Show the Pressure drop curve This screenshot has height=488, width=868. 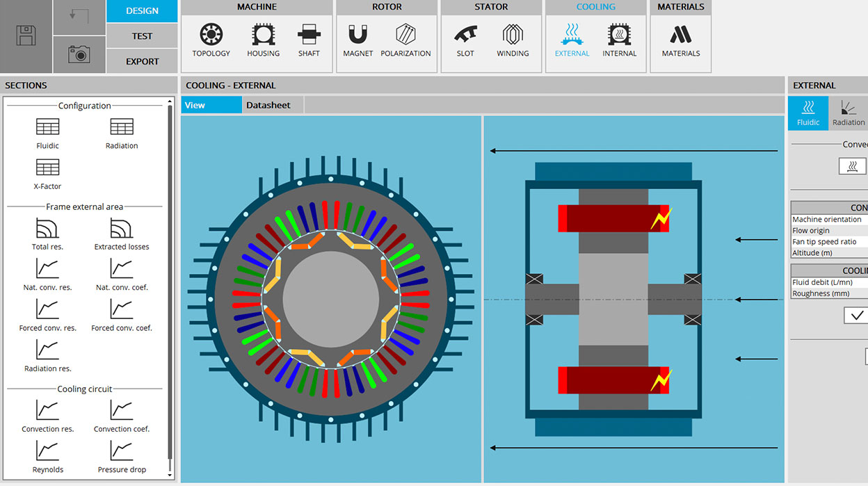point(122,457)
